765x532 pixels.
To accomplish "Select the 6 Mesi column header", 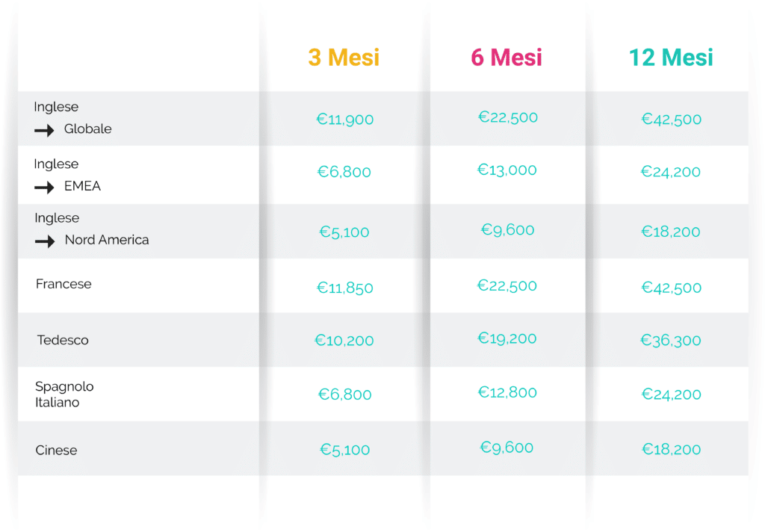I will [x=507, y=58].
